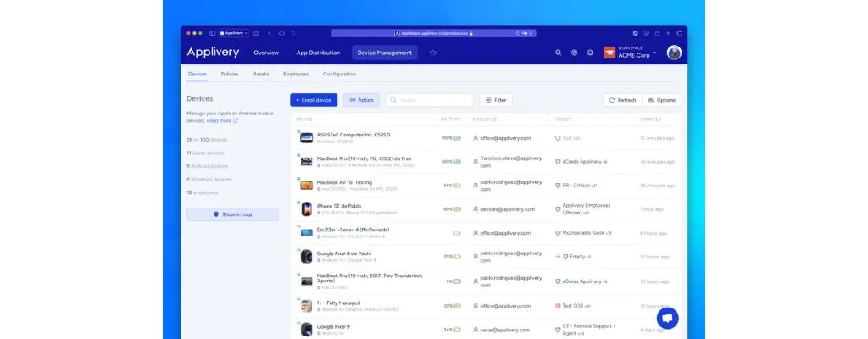Click the iCloud icon in Safari toolbar
Screen dimensions: 868x339
click(281, 33)
